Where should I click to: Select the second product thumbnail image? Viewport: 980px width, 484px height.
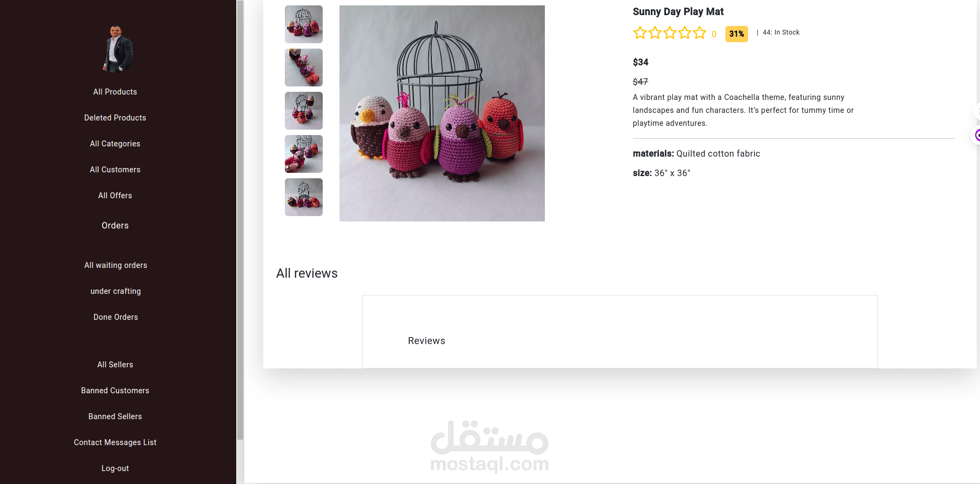point(304,68)
